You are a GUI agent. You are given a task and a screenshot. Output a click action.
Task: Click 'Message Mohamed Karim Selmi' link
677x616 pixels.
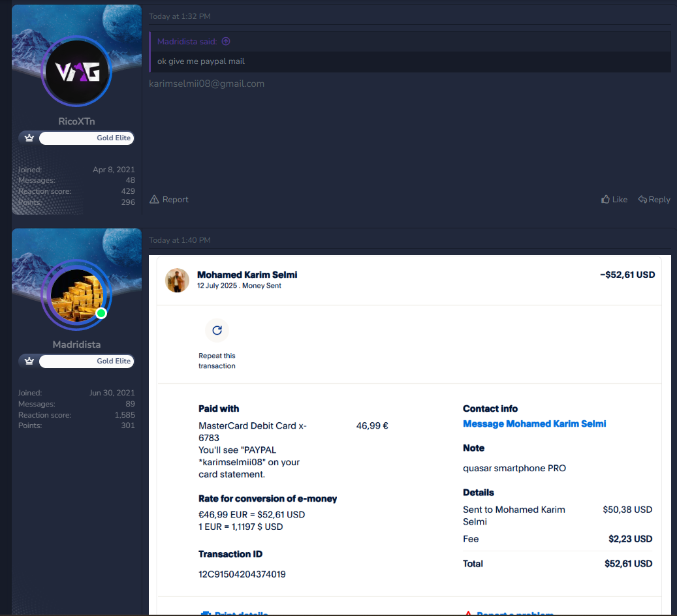coord(534,424)
